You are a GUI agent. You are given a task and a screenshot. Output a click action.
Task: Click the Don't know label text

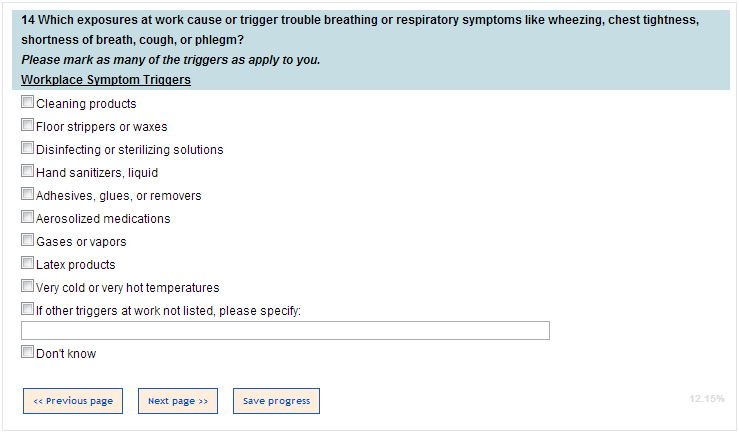click(66, 354)
